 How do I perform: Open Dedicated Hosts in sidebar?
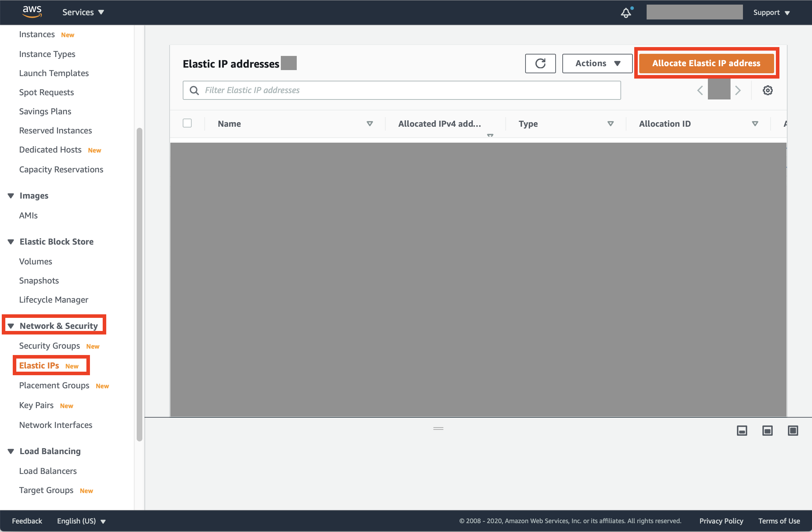click(x=50, y=150)
